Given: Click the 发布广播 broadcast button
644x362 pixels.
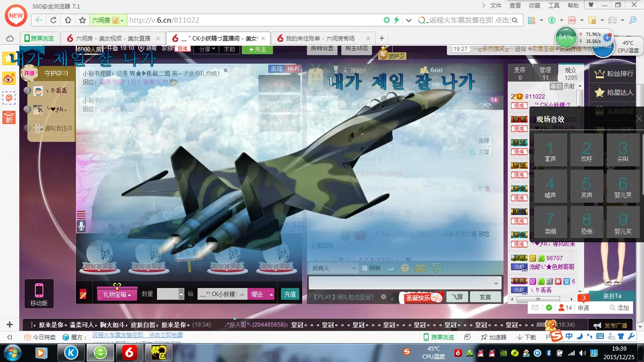Looking at the screenshot, I should (610, 325).
